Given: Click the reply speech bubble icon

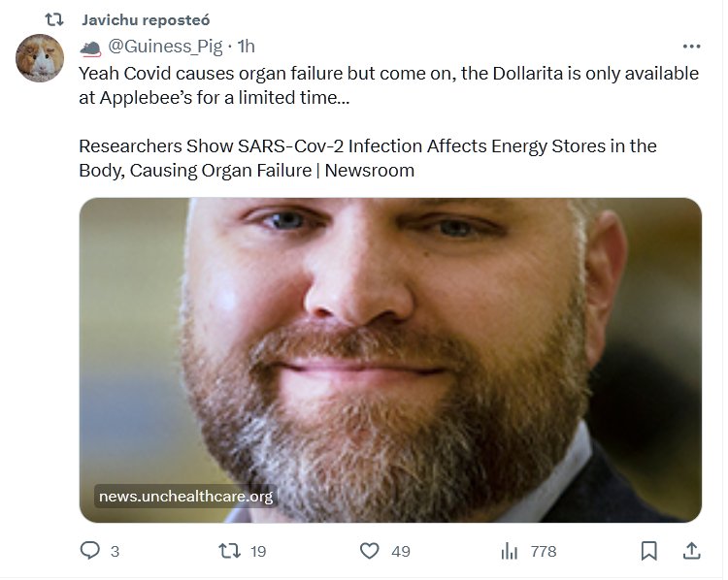Looking at the screenshot, I should [90, 551].
